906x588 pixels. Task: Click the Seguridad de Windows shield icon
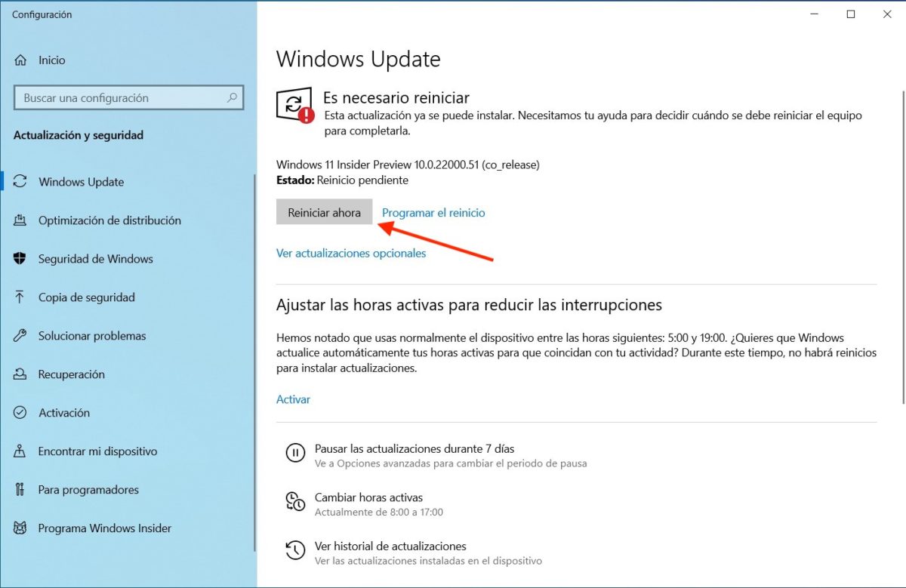tap(20, 259)
